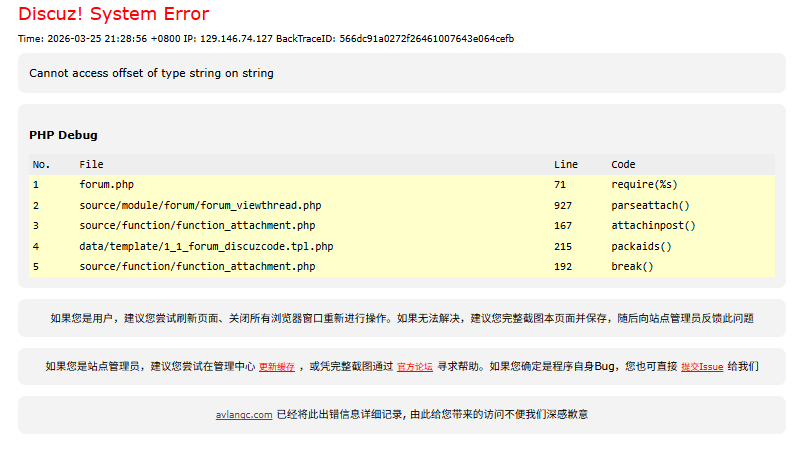Click line number 167
This screenshot has height=465, width=812.
563,226
